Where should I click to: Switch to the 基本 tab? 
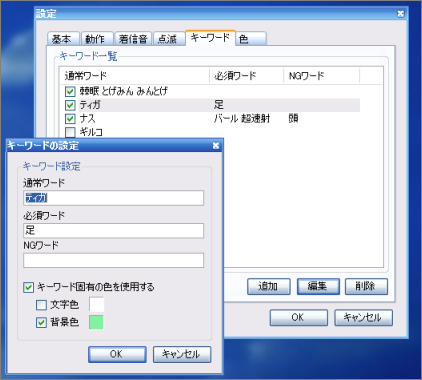click(63, 39)
